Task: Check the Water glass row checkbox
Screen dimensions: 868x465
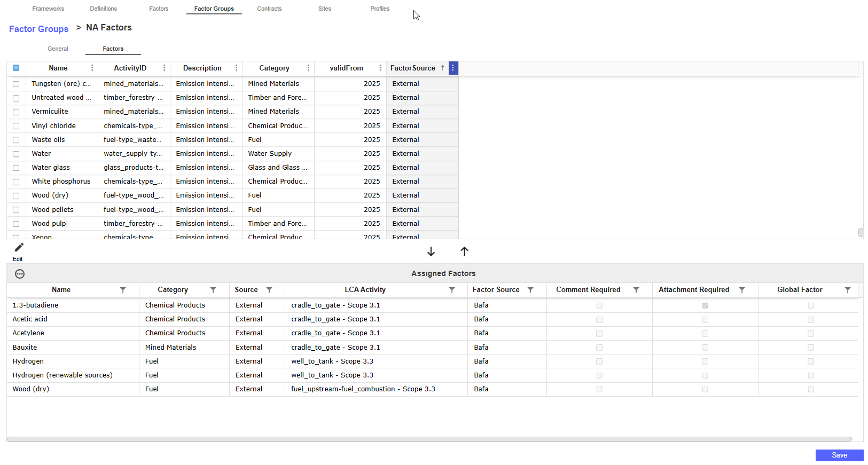Action: tap(16, 168)
